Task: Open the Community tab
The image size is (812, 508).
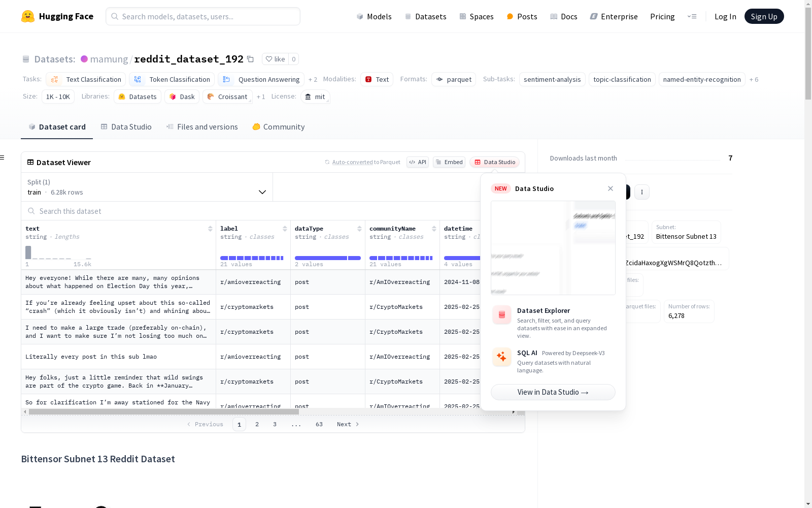Action: [x=279, y=127]
